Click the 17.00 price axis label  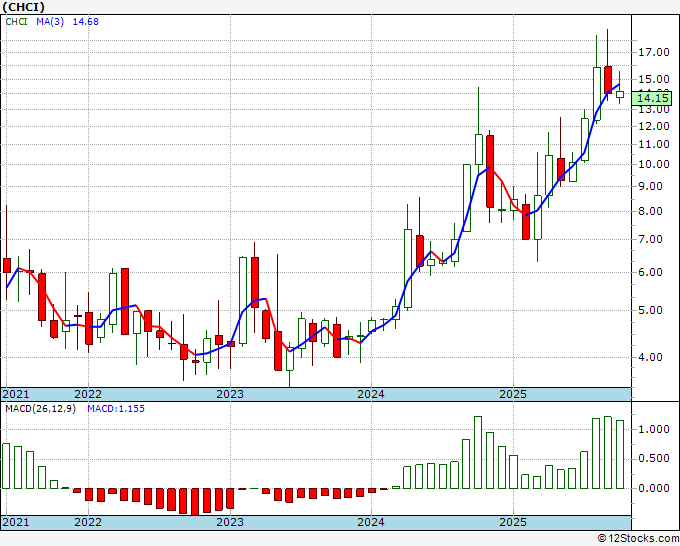click(654, 52)
